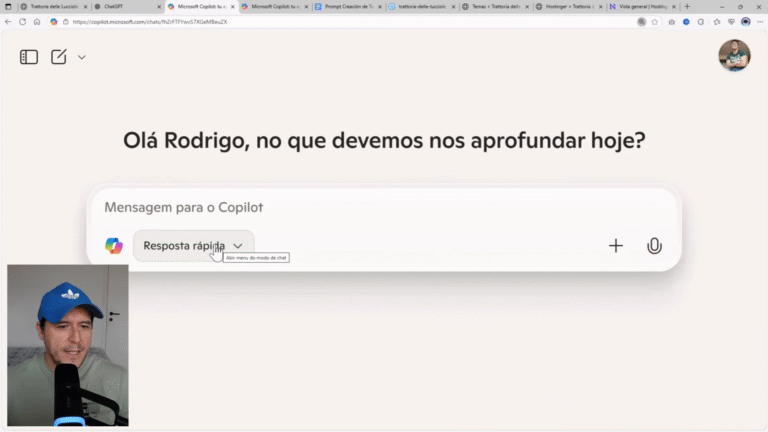Viewport: 768px width, 432px height.
Task: Click the Copilot logo in message box
Action: click(114, 246)
